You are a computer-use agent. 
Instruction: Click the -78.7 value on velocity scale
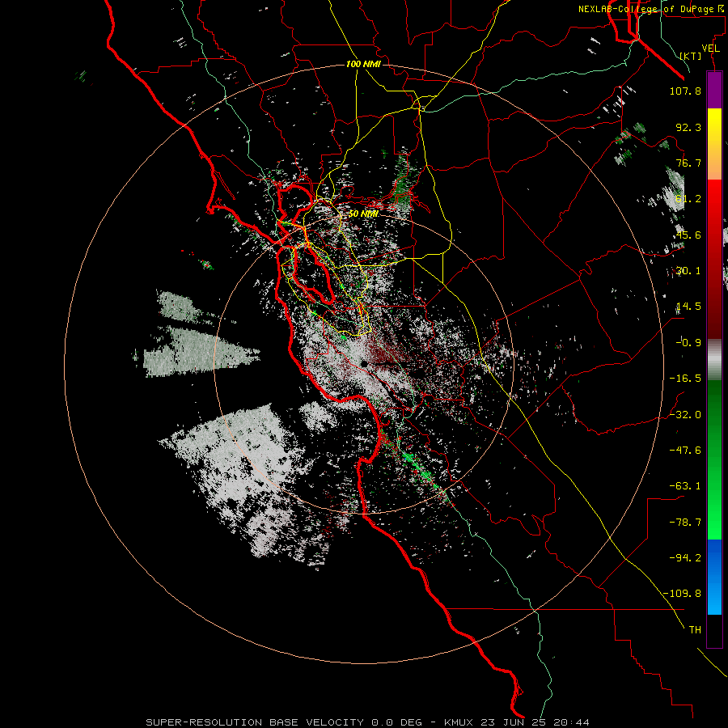point(685,523)
